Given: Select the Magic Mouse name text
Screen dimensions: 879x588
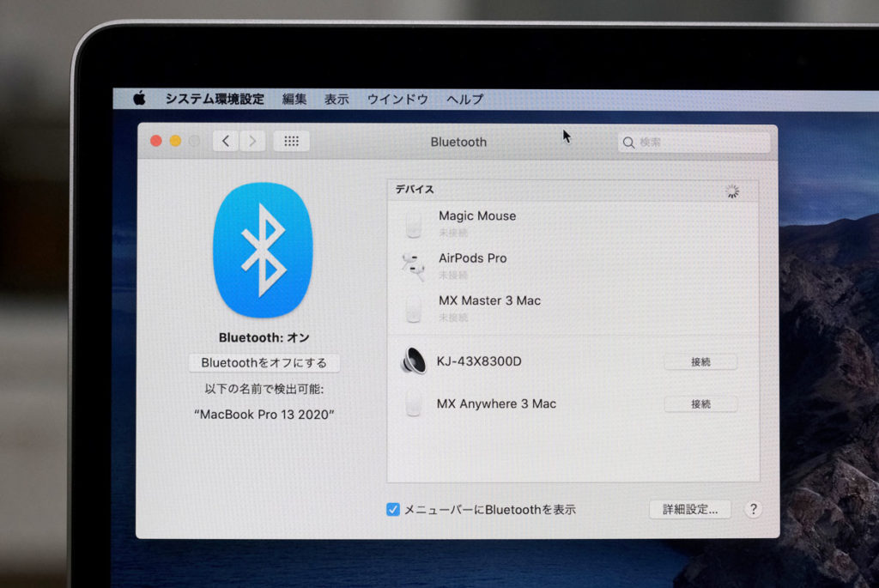Looking at the screenshot, I should pyautogui.click(x=477, y=215).
